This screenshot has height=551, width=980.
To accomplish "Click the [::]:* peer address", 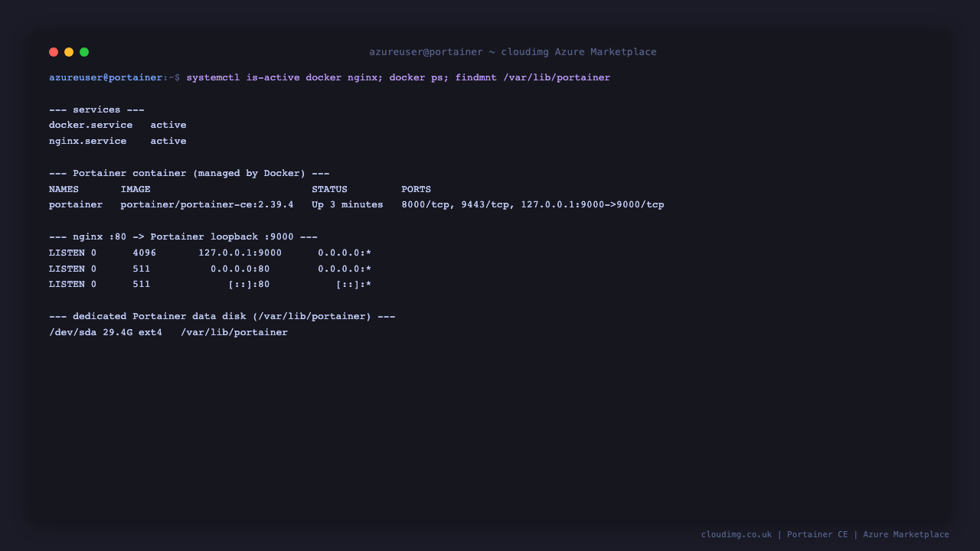I will (x=354, y=285).
